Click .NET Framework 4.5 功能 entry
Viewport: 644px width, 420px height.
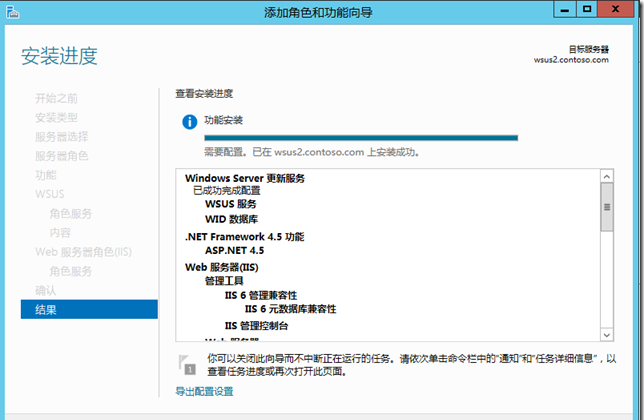(x=245, y=237)
